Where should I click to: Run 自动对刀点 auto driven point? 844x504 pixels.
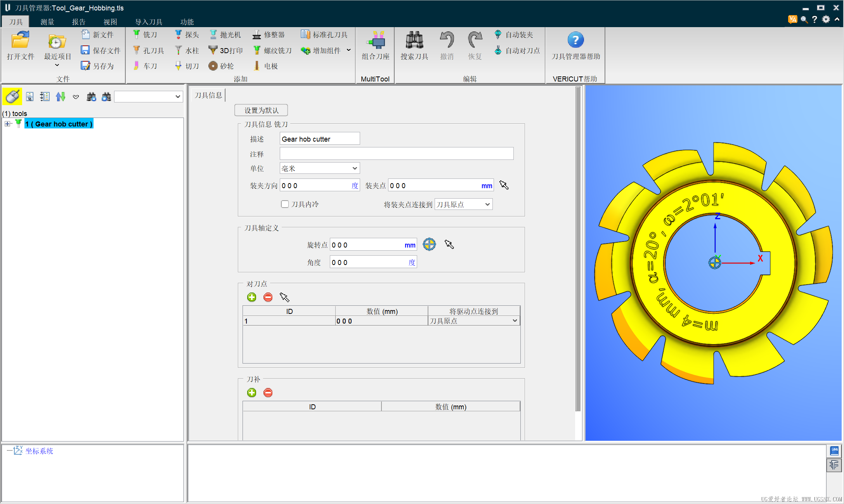(x=517, y=50)
